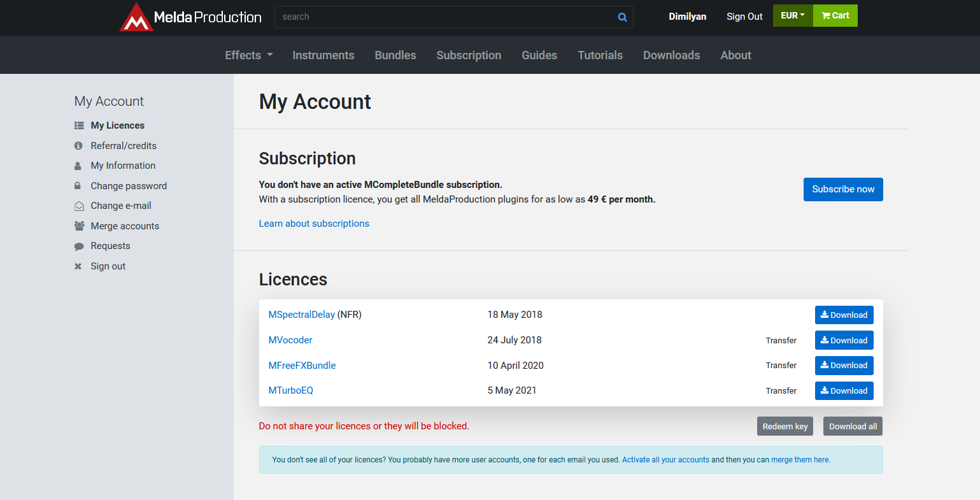Click the Change e-mail envelope icon
Image resolution: width=980 pixels, height=500 pixels.
tap(79, 206)
